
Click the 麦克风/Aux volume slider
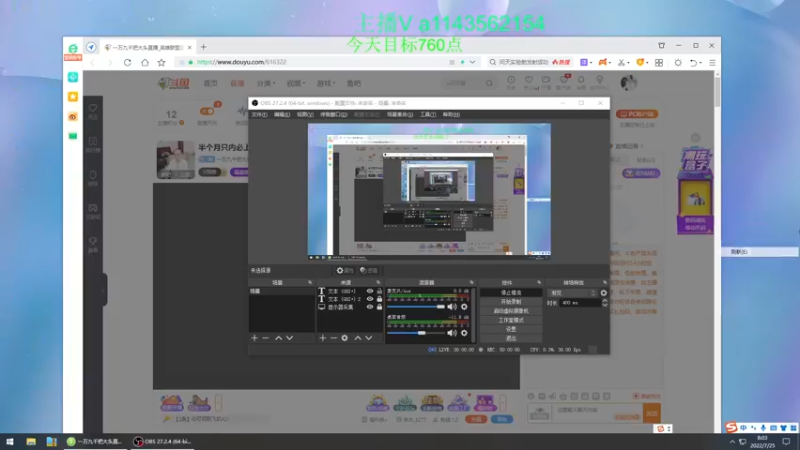point(416,307)
